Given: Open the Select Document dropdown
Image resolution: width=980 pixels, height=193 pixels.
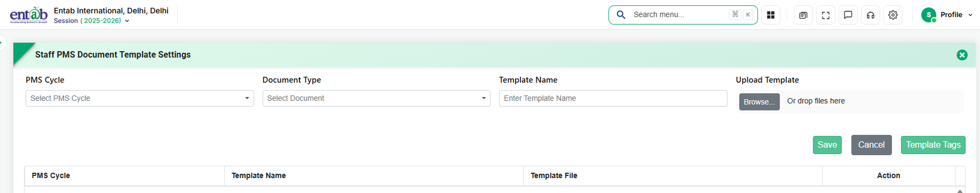Looking at the screenshot, I should click(x=376, y=98).
